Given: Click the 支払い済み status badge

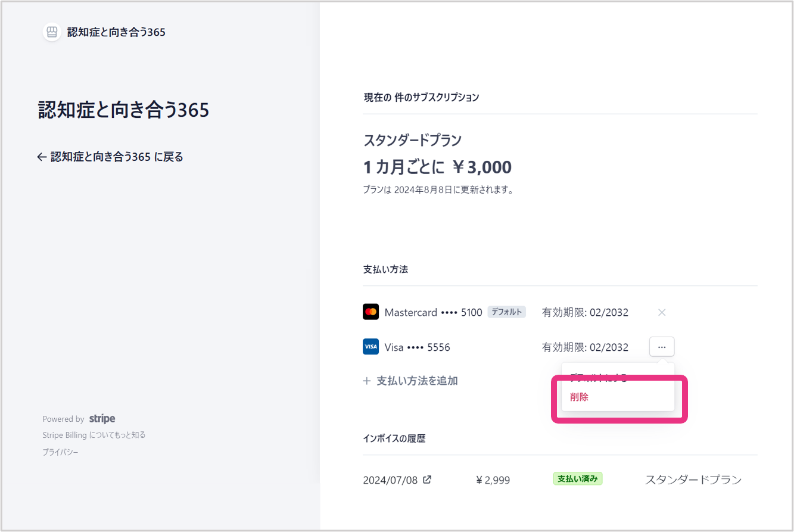Looking at the screenshot, I should pyautogui.click(x=577, y=479).
